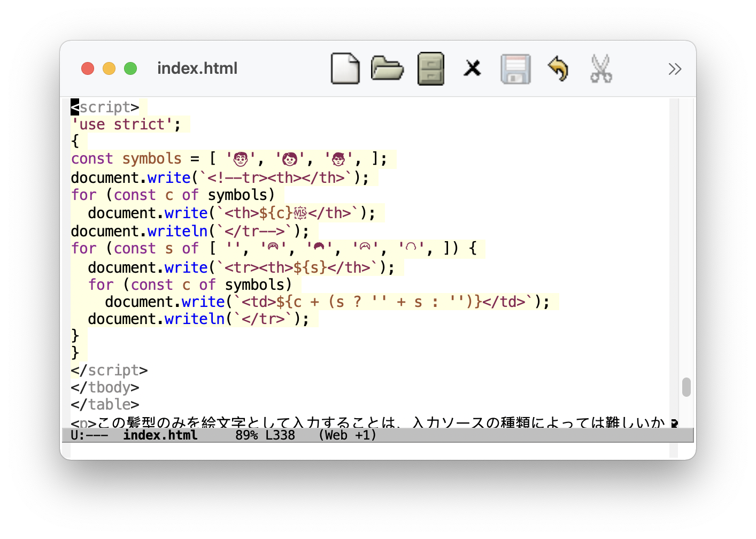Open the directory (file cabinet) icon
The width and height of the screenshot is (756, 539).
coord(430,68)
